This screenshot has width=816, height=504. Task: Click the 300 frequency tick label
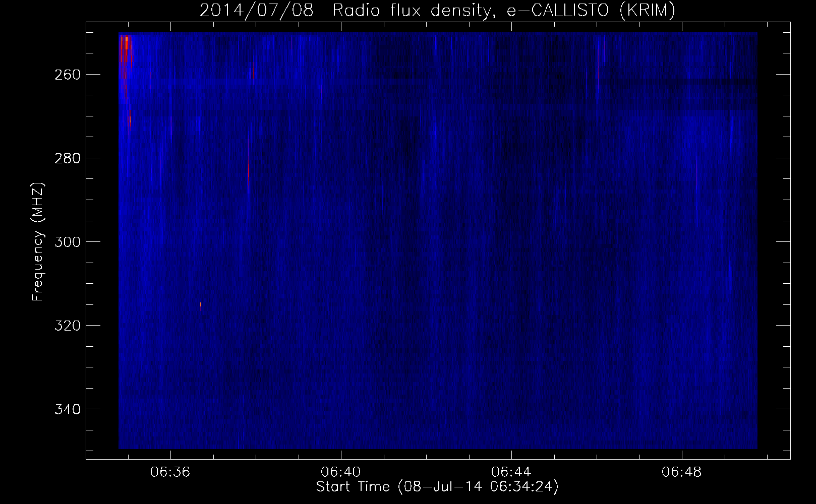(x=67, y=242)
